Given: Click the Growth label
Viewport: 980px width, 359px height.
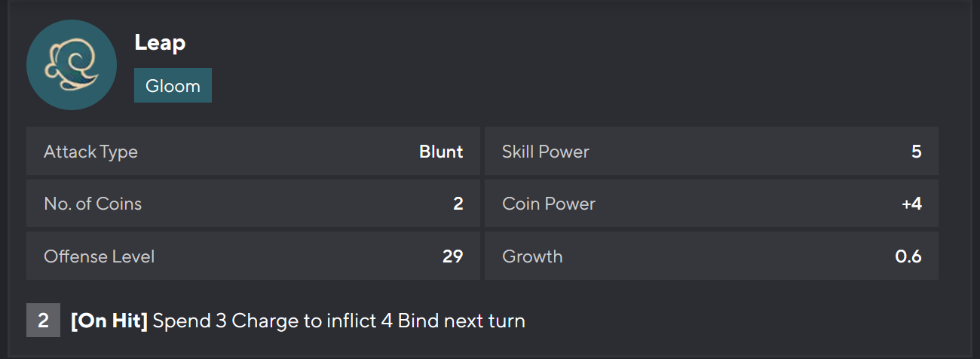Looking at the screenshot, I should (x=532, y=256).
